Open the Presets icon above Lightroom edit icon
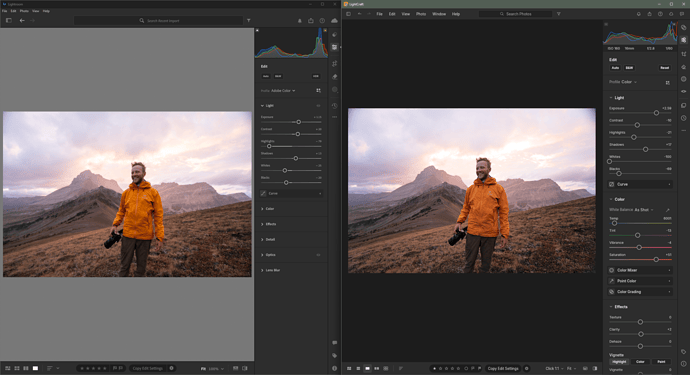Viewport: 690px width, 375px height. point(334,34)
